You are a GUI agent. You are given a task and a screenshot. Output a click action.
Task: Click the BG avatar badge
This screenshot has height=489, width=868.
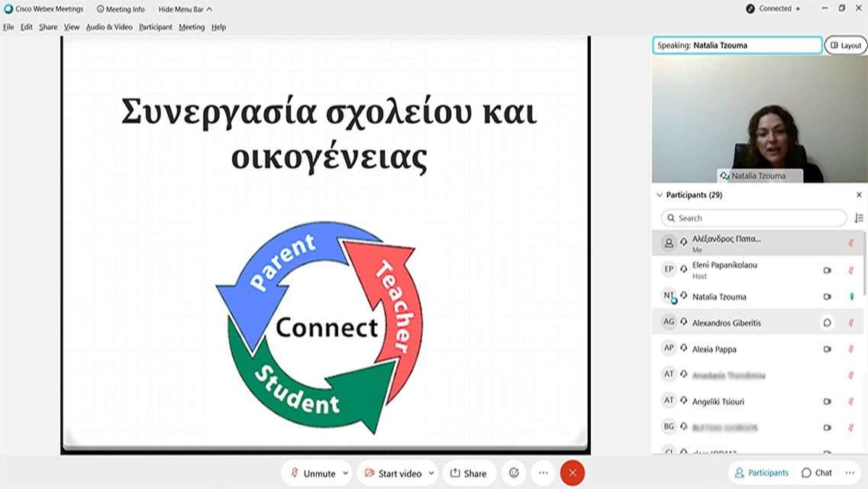(x=669, y=426)
